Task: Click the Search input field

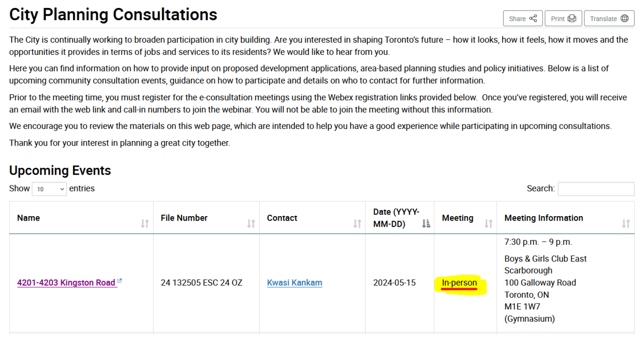Action: [x=596, y=189]
